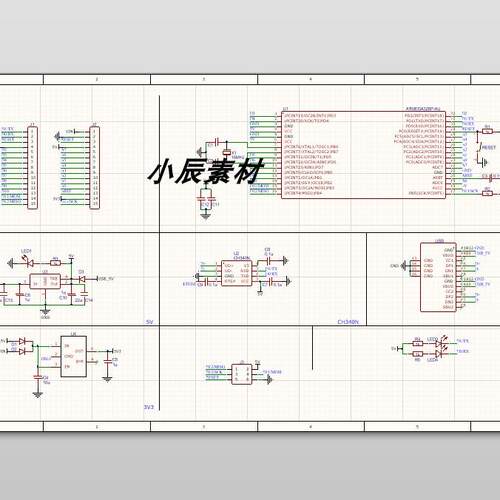This screenshot has height=500, width=500.
Task: Select diode D1 in 3V3 section
Action: 23,341
